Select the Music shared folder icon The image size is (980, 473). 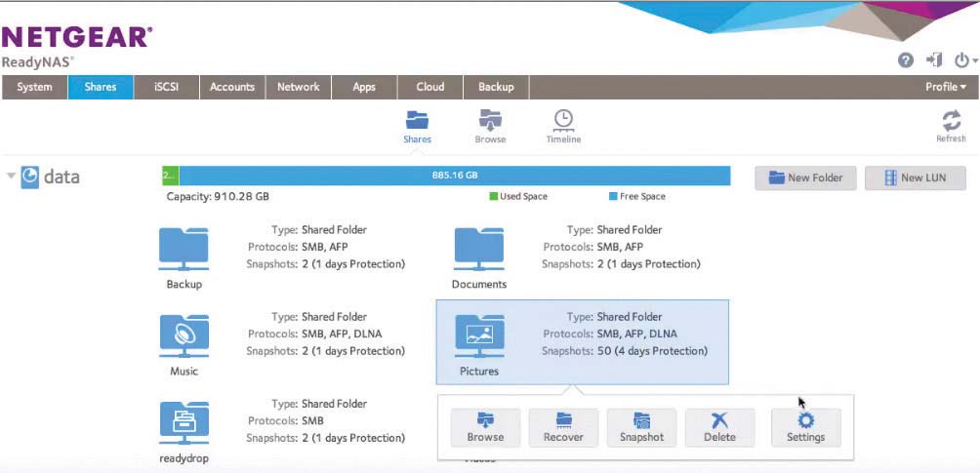[184, 336]
